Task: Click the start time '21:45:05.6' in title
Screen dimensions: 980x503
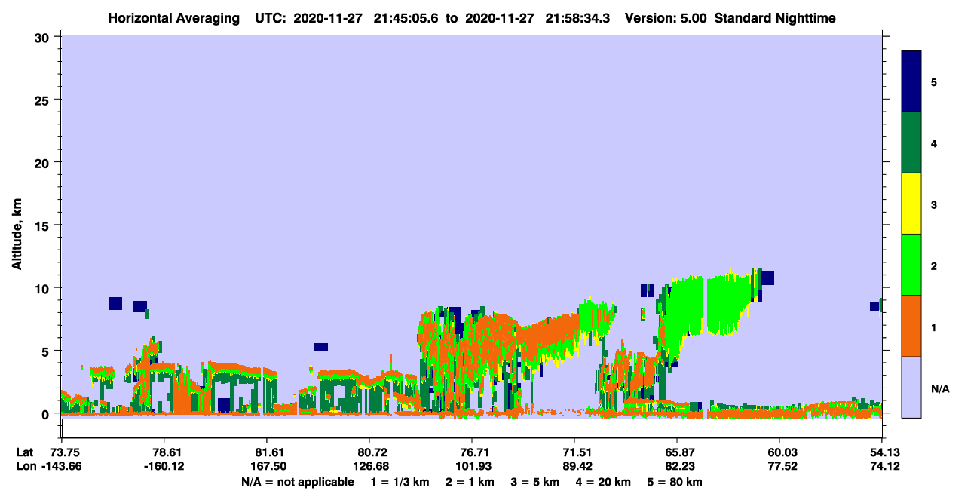Action: (x=405, y=18)
